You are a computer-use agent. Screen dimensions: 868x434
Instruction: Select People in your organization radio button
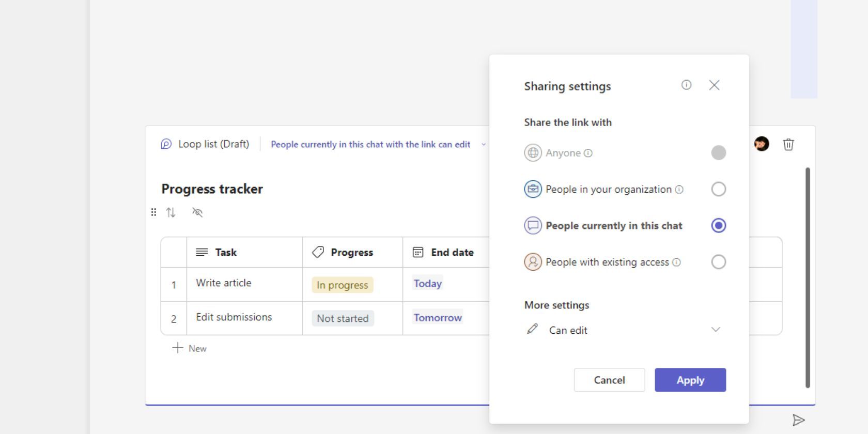point(718,189)
